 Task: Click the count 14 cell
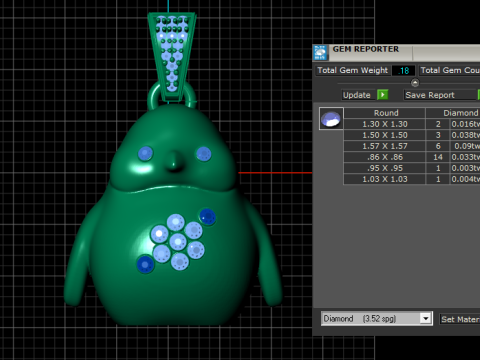tap(438, 157)
